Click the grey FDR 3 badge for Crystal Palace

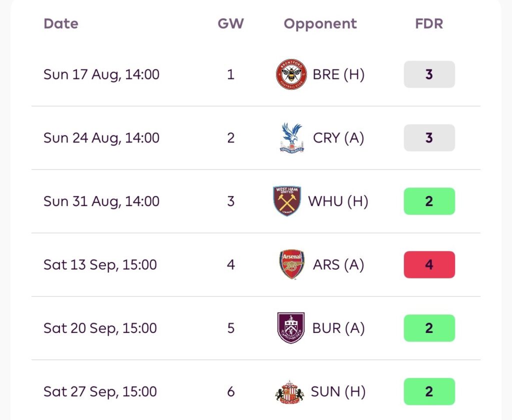point(429,138)
